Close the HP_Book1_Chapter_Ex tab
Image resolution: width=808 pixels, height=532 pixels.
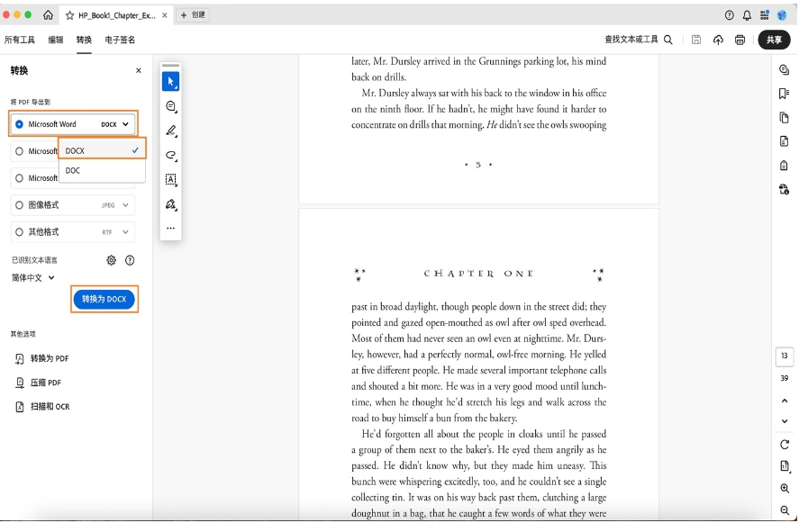click(164, 15)
